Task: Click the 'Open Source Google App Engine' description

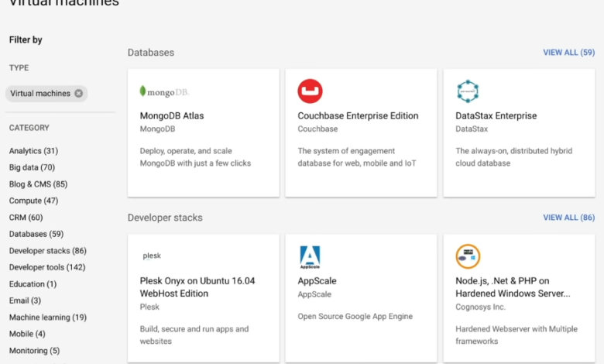Action: click(355, 317)
